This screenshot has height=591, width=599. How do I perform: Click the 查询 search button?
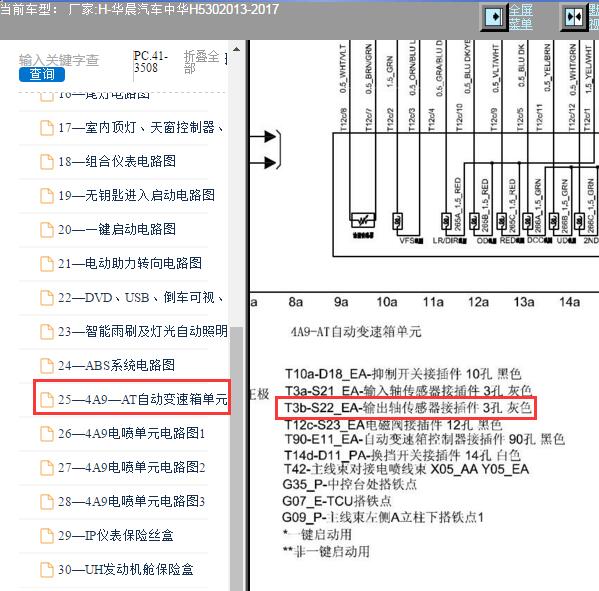tap(42, 74)
